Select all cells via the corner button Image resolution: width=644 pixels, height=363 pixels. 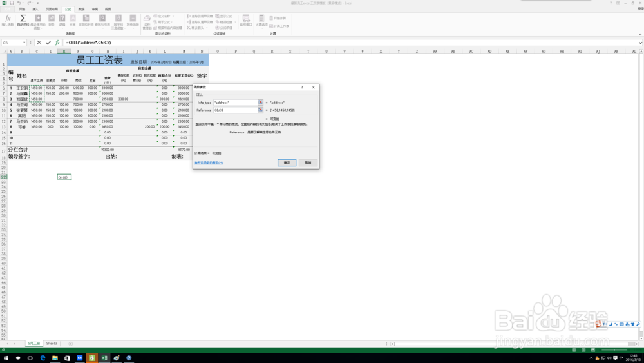click(4, 52)
